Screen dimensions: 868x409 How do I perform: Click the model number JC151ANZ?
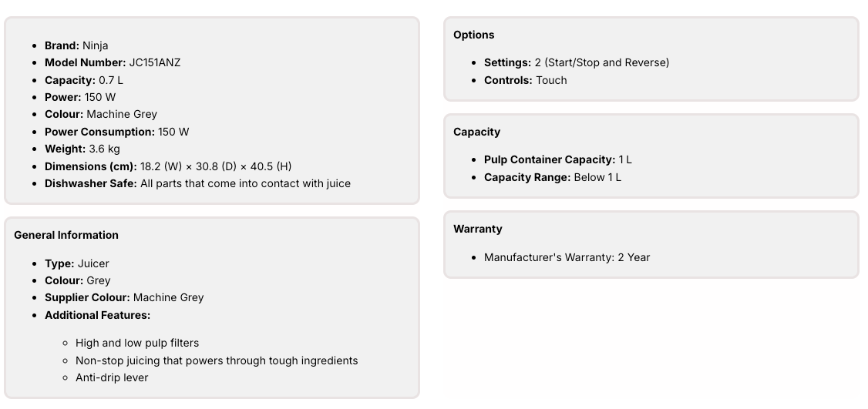click(154, 62)
